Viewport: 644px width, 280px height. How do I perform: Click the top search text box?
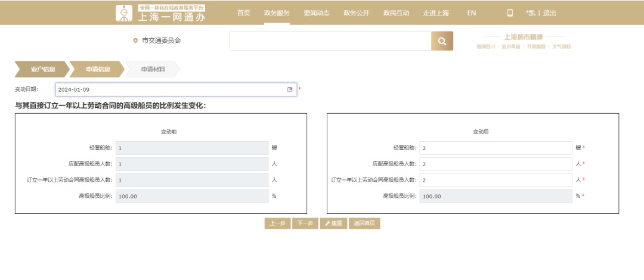click(330, 41)
